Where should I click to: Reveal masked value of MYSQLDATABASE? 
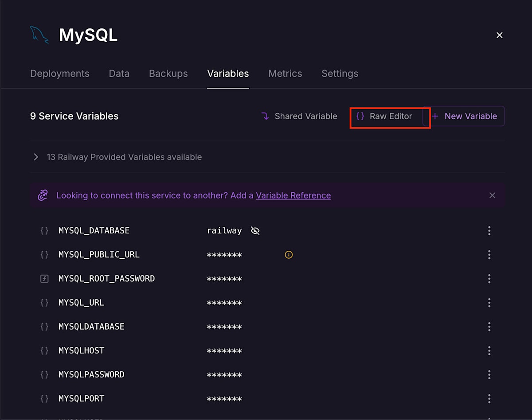(224, 327)
